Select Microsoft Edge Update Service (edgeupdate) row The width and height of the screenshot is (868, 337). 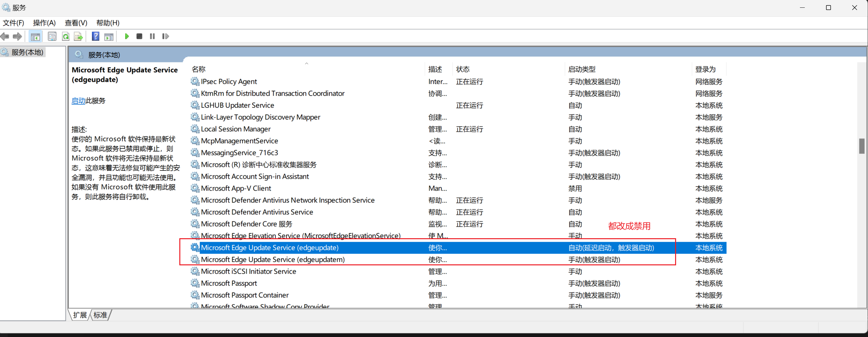[458, 248]
